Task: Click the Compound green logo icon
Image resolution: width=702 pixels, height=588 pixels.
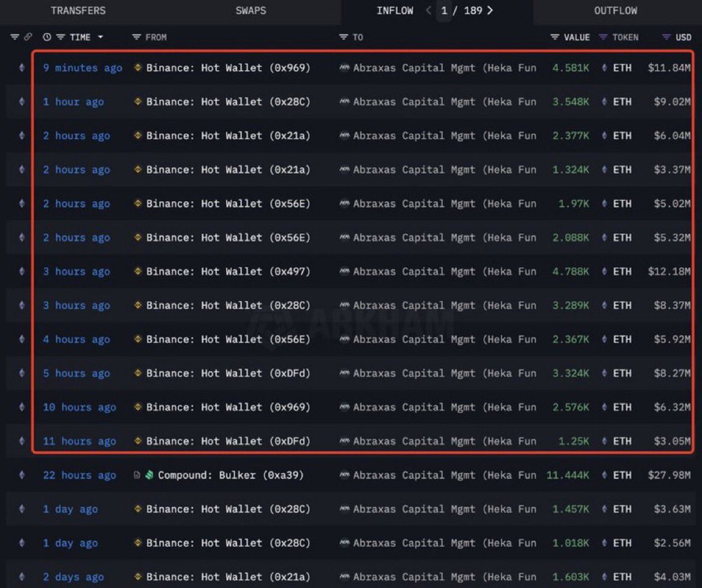Action: 149,475
